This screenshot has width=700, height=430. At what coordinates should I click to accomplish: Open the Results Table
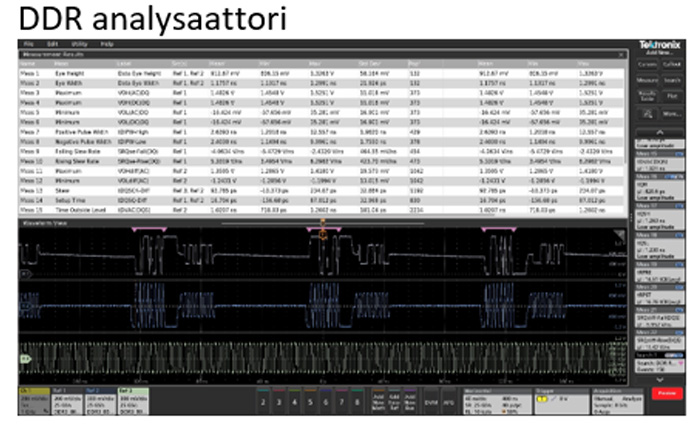coord(649,97)
